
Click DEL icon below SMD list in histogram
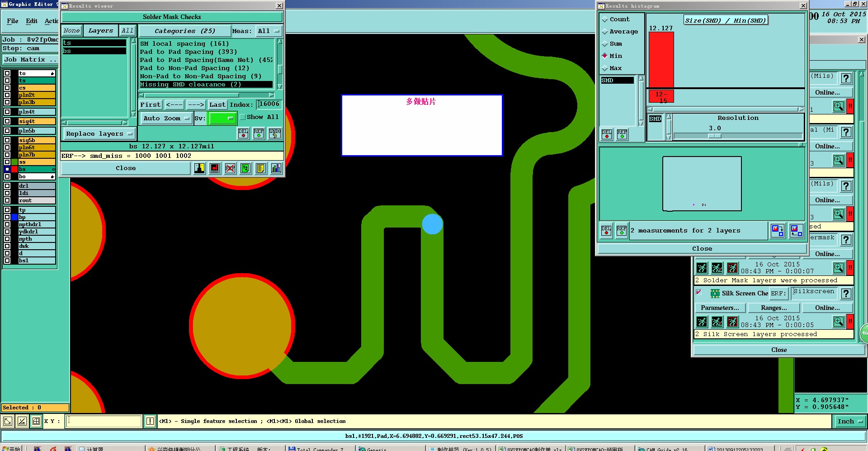607,134
